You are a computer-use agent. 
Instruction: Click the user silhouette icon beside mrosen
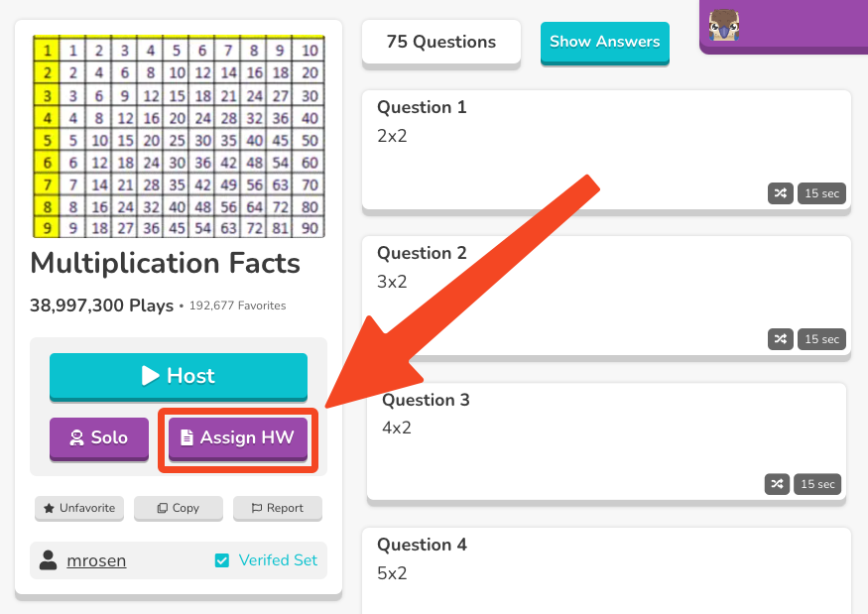click(48, 560)
